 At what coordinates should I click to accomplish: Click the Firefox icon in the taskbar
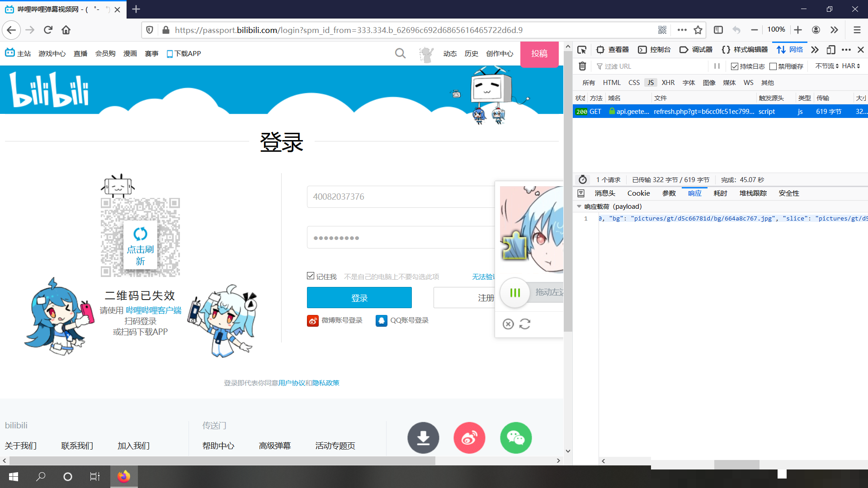click(x=124, y=477)
